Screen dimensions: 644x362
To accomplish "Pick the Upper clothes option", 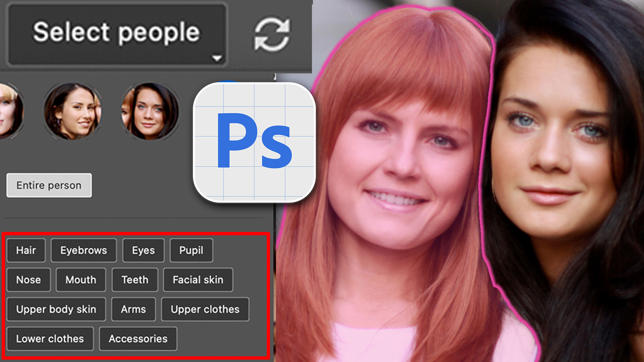I will (x=205, y=309).
